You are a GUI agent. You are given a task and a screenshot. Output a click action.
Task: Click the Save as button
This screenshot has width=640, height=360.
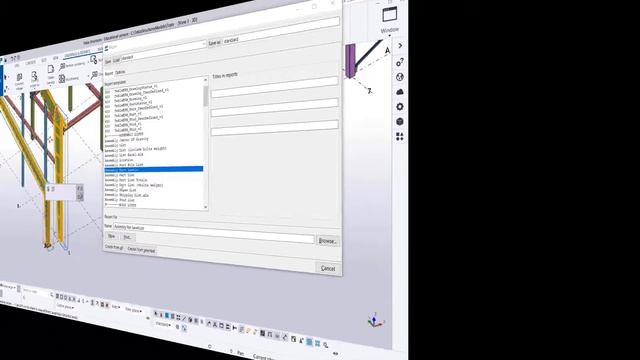(x=214, y=42)
